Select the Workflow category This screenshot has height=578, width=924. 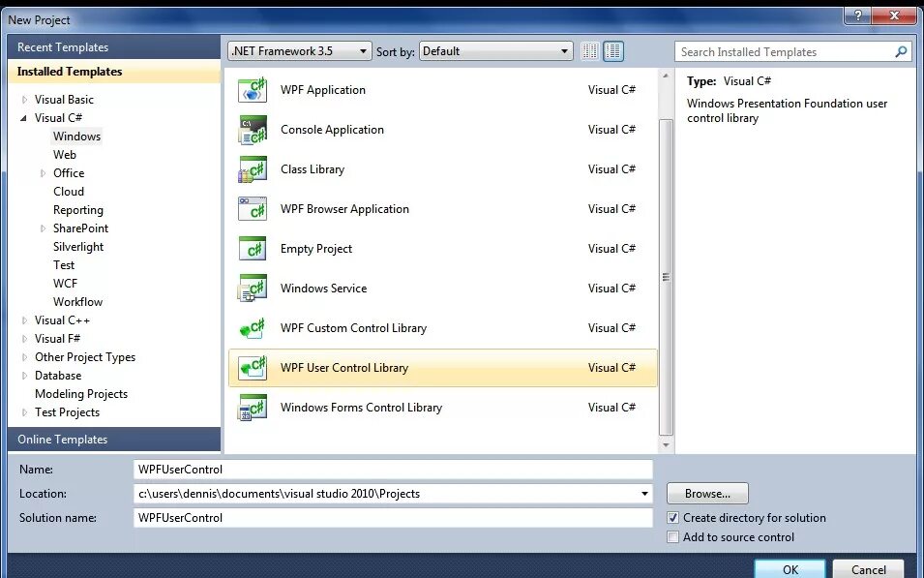click(x=77, y=302)
